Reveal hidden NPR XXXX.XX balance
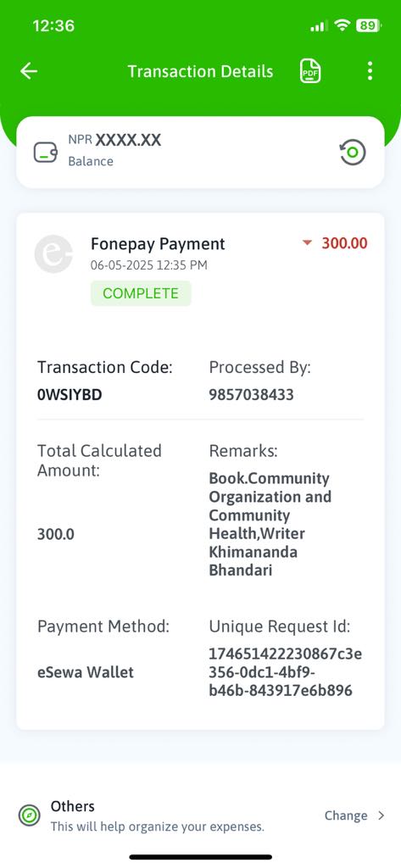 coord(128,140)
